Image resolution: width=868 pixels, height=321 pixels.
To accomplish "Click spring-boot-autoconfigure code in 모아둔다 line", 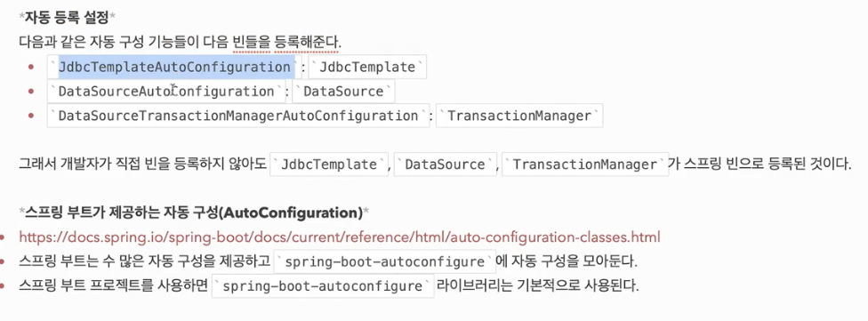I will point(385,261).
